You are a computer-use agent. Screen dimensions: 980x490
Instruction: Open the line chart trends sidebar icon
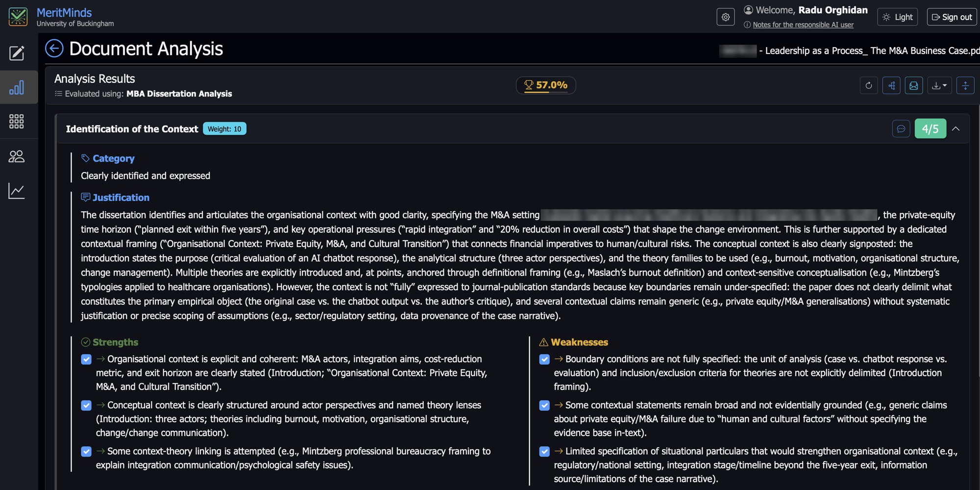click(17, 191)
